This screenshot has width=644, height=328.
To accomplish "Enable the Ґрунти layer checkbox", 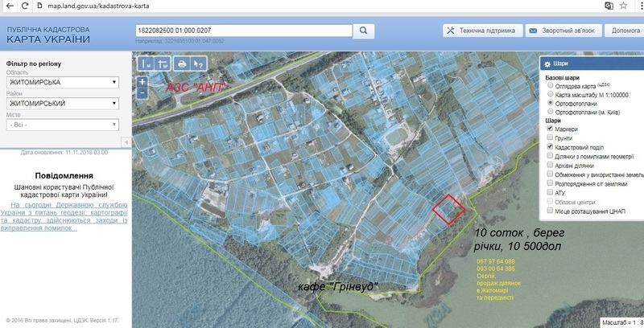I will point(550,138).
